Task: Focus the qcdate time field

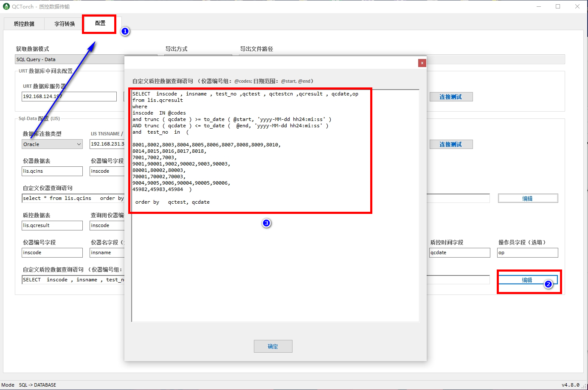Action: (x=459, y=253)
